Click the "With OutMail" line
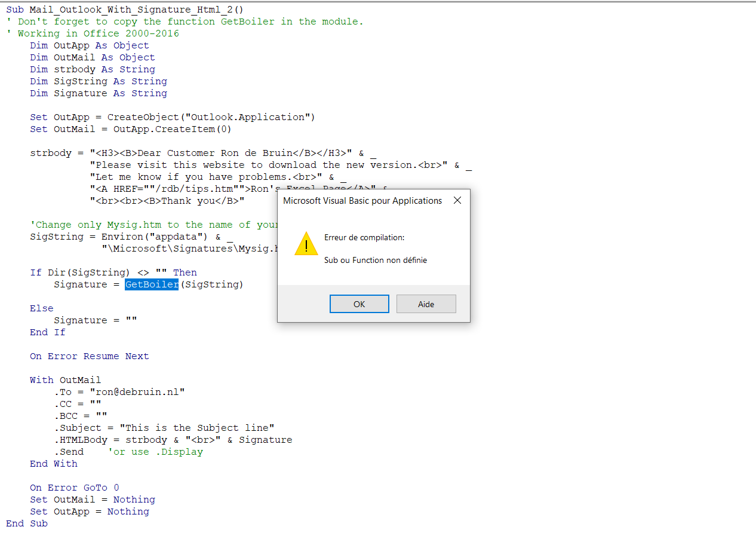This screenshot has width=756, height=536. coord(66,380)
